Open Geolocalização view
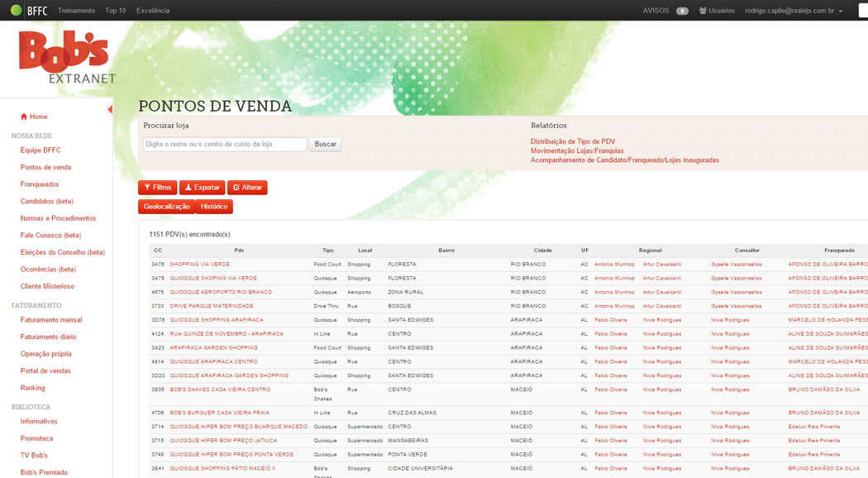 click(x=167, y=207)
